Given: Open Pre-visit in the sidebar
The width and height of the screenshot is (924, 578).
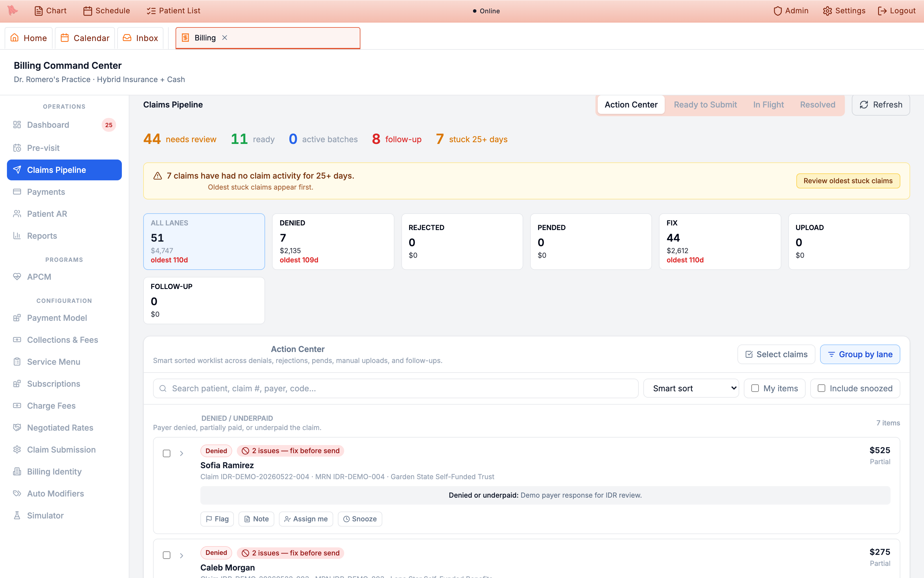Looking at the screenshot, I should 64,148.
